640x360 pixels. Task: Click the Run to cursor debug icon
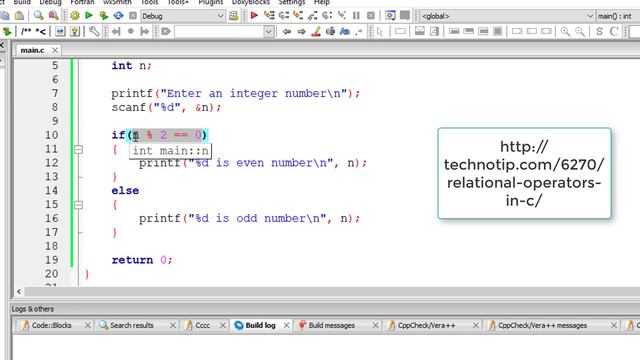pos(269,16)
